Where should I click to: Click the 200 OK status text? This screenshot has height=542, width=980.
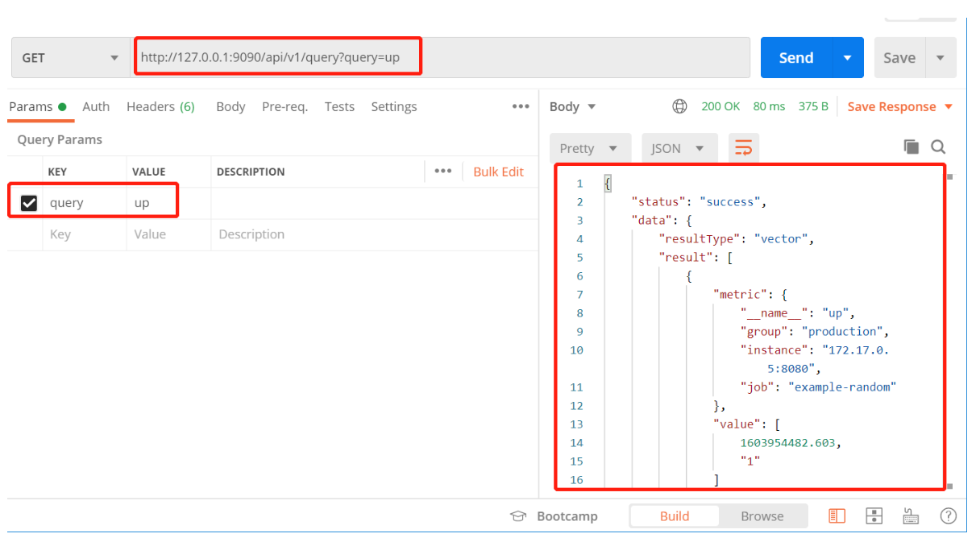tap(720, 106)
